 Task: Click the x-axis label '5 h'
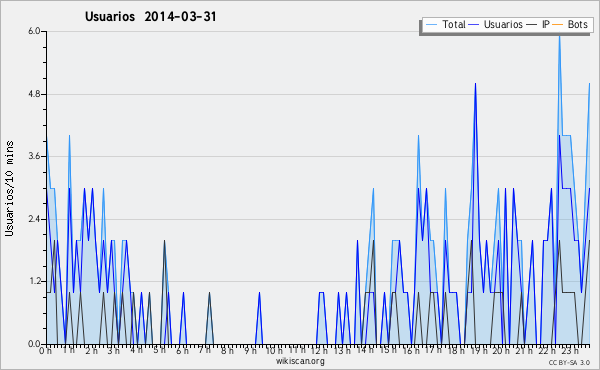coord(159,350)
